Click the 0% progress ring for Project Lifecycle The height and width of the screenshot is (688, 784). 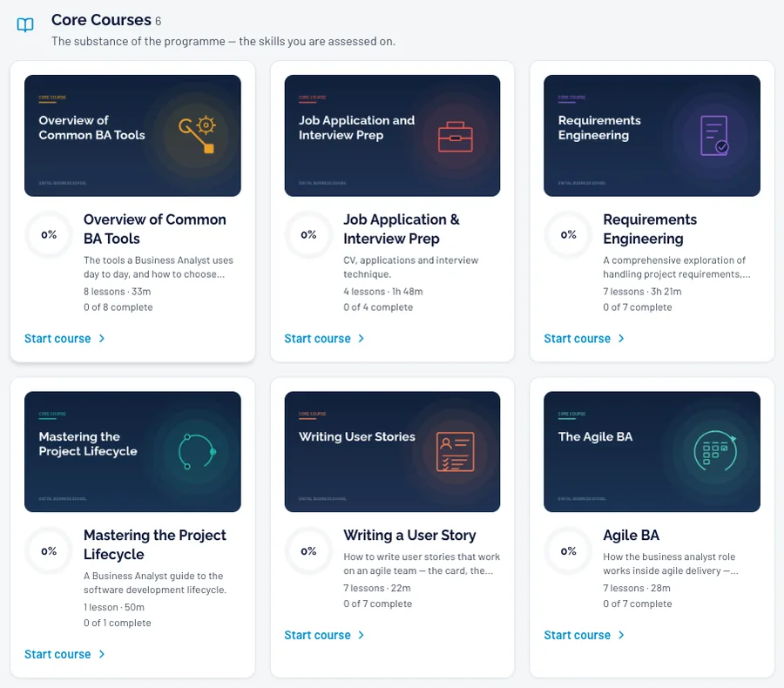pos(49,551)
